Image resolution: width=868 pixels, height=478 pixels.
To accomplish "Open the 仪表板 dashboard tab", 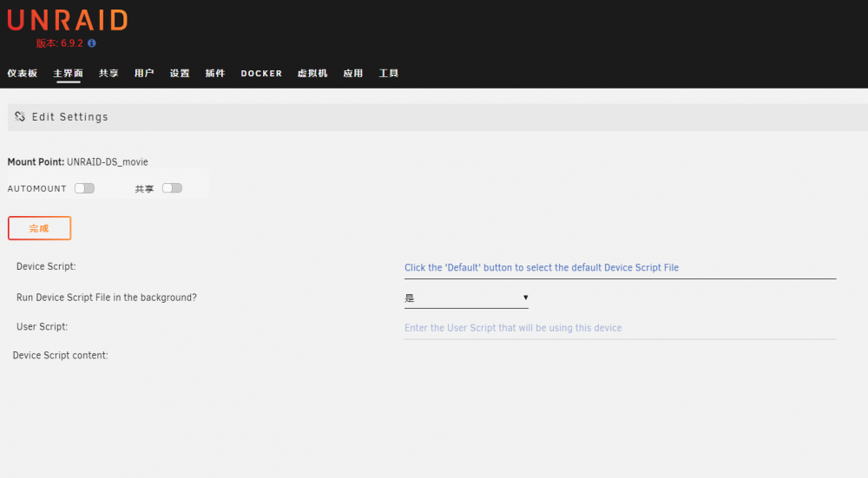I will coord(23,73).
